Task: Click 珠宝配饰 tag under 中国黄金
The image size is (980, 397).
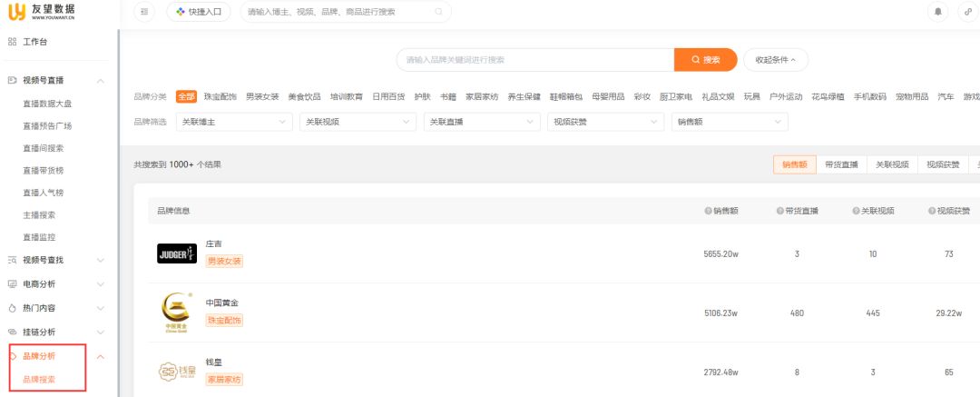Action: point(224,320)
